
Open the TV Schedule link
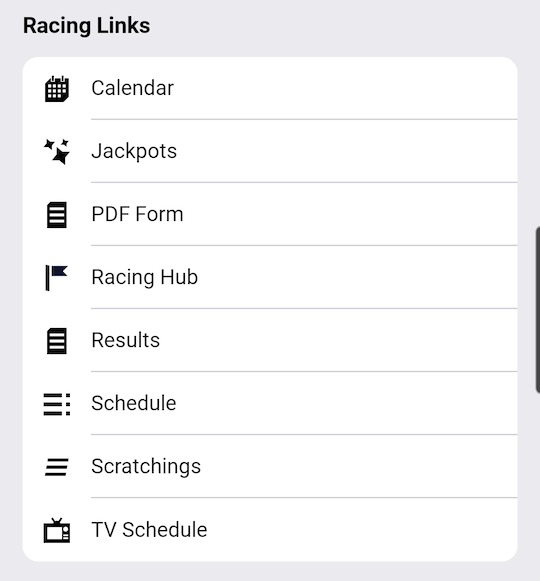click(x=149, y=529)
